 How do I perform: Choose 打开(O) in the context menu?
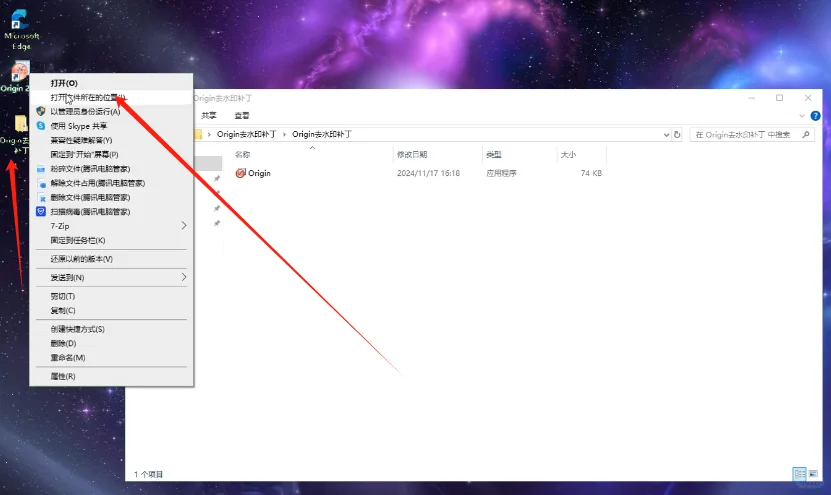(x=111, y=83)
